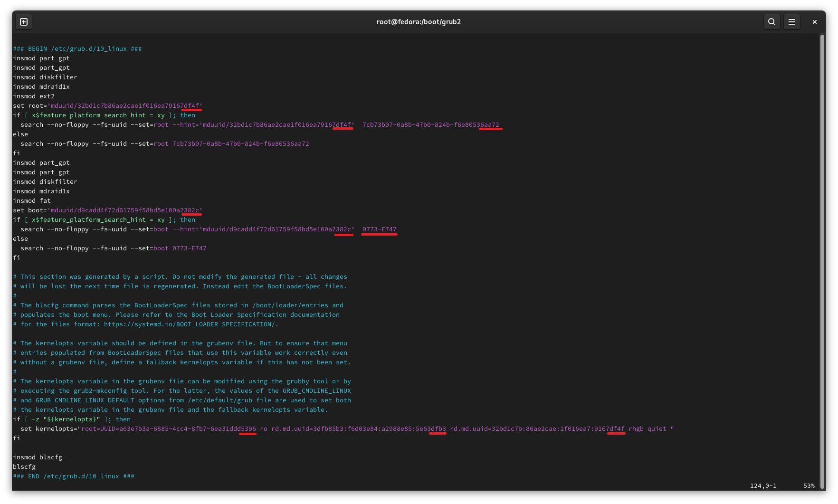Click the 'insmod blscfg' line
This screenshot has width=838, height=504.
point(38,457)
